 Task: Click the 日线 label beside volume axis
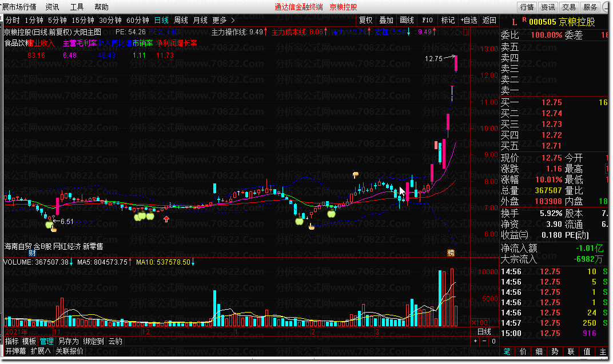click(x=484, y=331)
